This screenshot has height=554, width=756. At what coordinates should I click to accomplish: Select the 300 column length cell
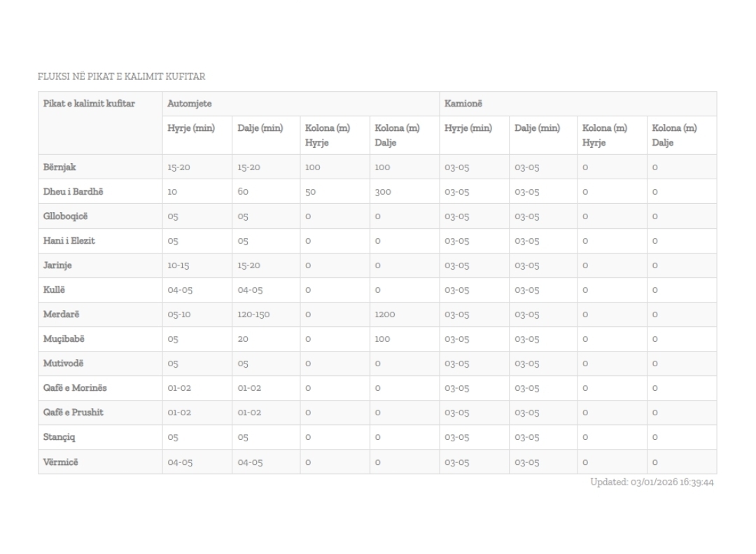383,192
